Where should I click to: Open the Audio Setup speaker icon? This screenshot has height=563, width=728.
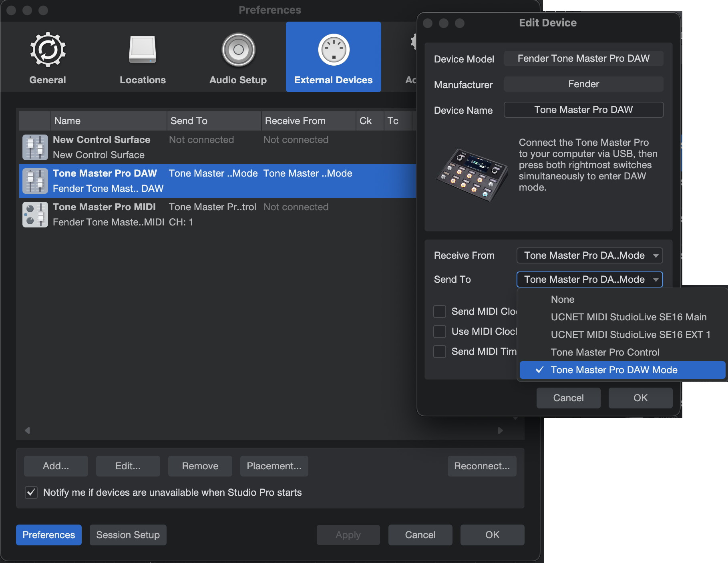[238, 50]
